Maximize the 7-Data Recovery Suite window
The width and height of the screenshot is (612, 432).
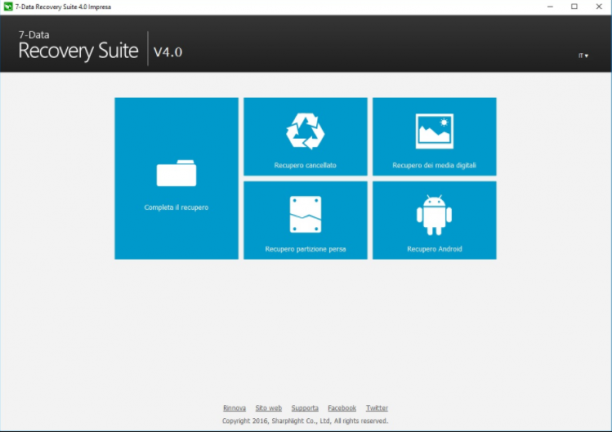(x=574, y=7)
